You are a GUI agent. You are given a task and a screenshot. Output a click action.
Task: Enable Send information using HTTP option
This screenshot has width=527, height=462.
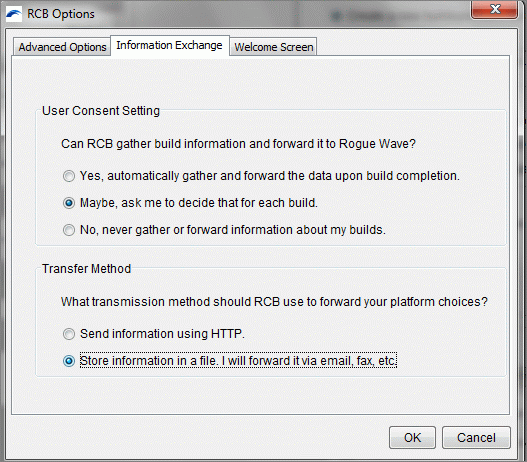click(x=69, y=334)
